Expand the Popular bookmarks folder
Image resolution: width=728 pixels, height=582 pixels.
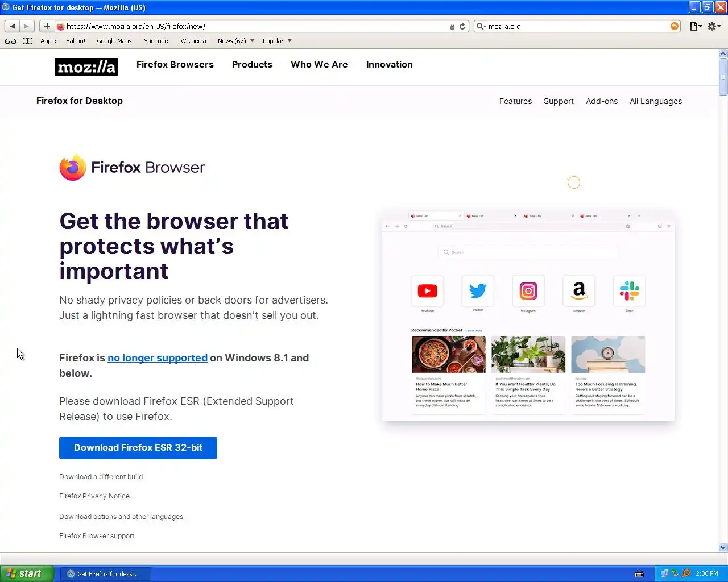(x=277, y=41)
